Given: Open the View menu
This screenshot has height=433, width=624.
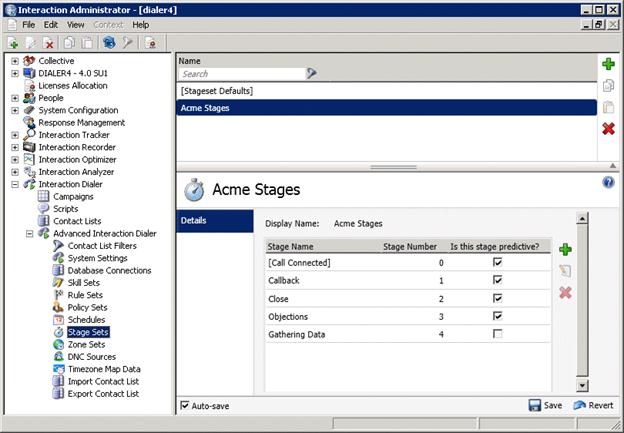Looking at the screenshot, I should [x=76, y=24].
